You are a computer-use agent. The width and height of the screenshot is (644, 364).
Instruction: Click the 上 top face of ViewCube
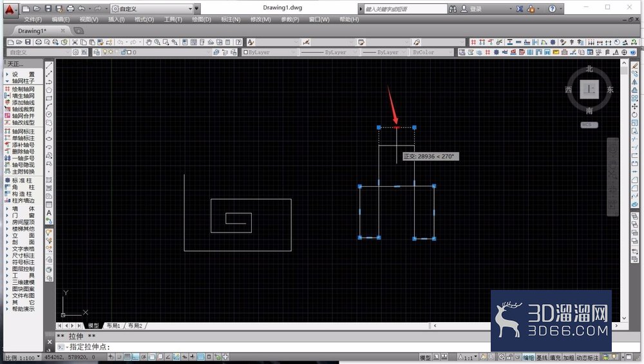click(x=589, y=89)
